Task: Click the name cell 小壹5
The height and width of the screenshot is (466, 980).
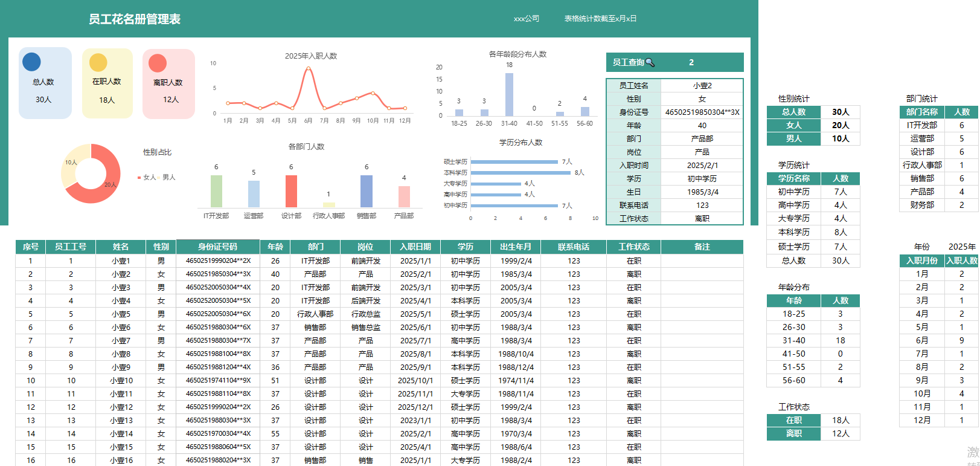Action: pos(121,314)
